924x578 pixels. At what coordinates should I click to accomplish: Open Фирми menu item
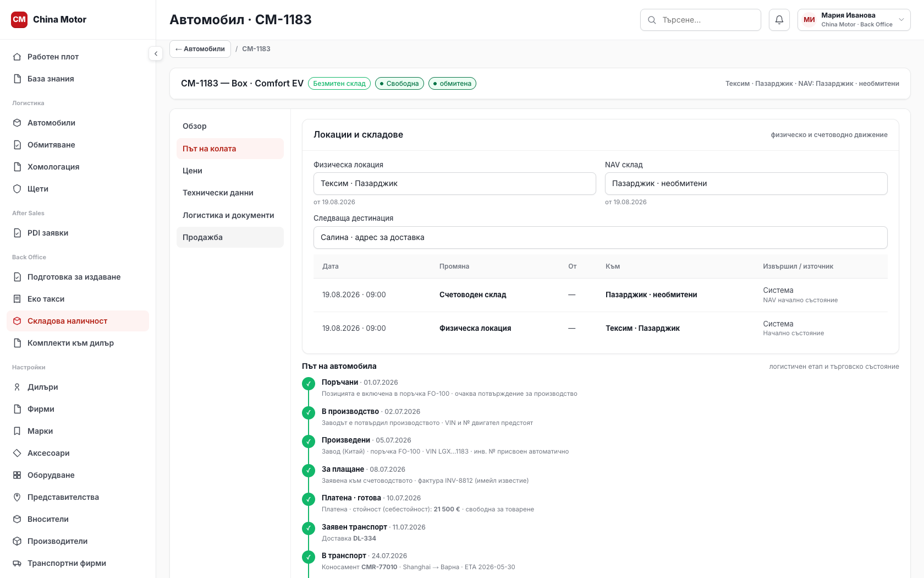pos(78,409)
